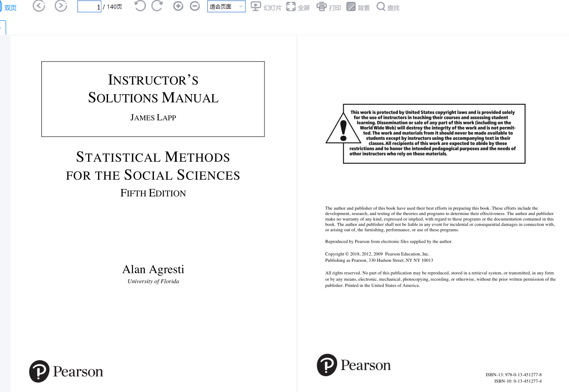Image resolution: width=569 pixels, height=392 pixels.
Task: Open the find tool (查找)
Action: (388, 7)
